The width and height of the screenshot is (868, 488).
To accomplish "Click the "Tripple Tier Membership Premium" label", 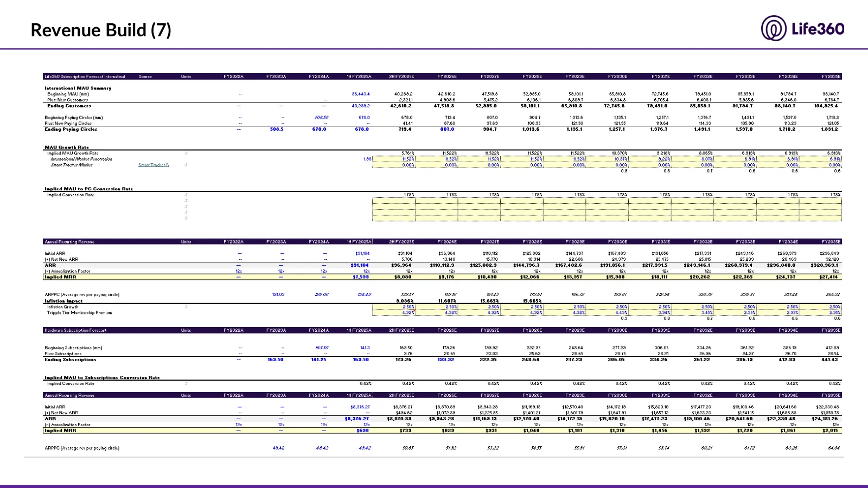I will pyautogui.click(x=80, y=313).
